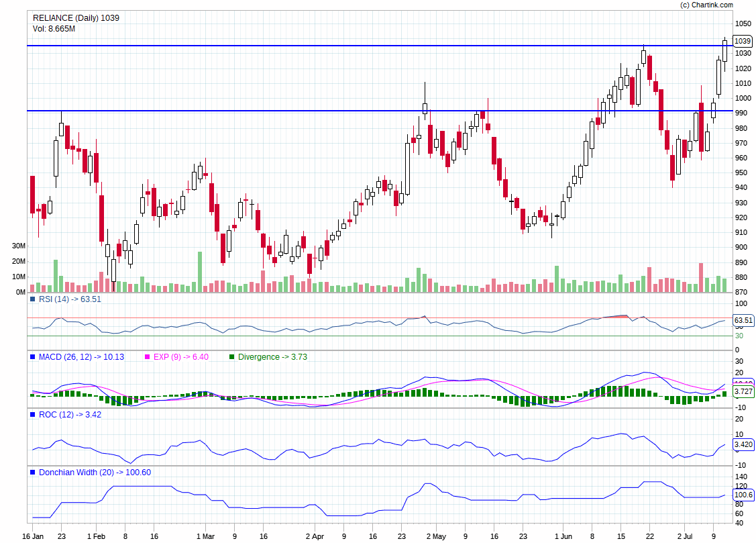
Task: Open the Chartink.com copyright link
Action: (x=708, y=5)
